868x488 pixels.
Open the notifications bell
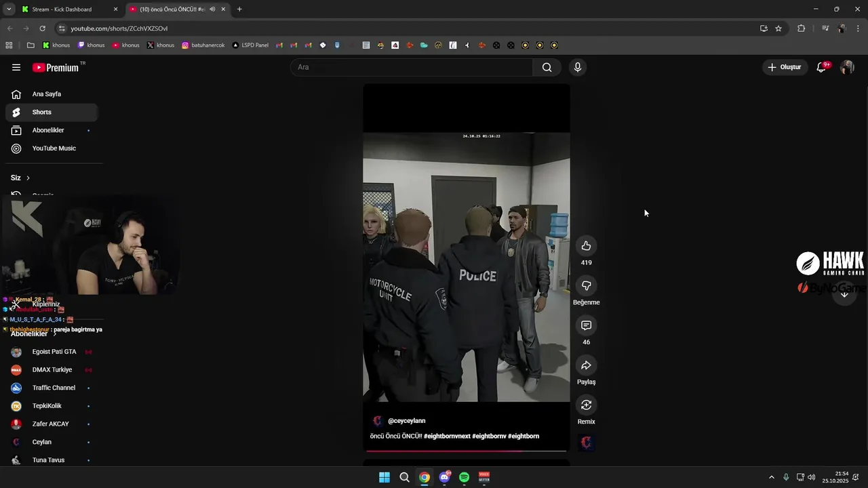[822, 67]
